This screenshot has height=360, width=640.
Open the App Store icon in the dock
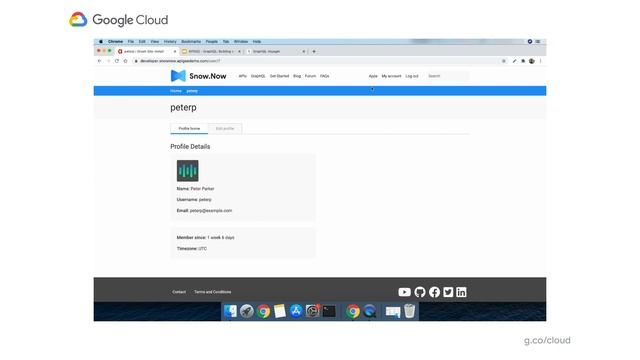[296, 311]
